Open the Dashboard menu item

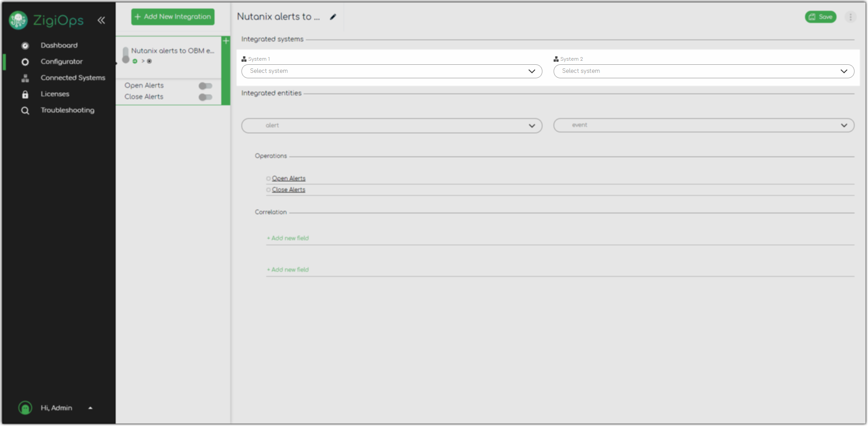coord(59,45)
